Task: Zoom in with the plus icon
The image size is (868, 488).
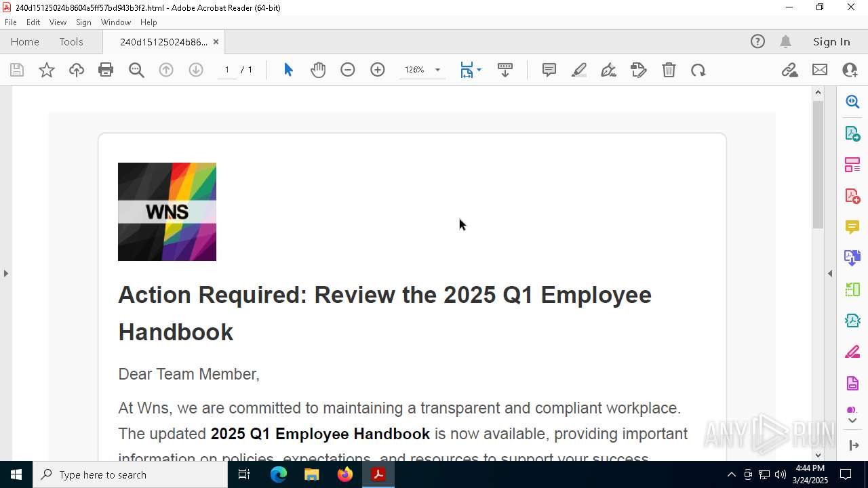Action: (378, 70)
